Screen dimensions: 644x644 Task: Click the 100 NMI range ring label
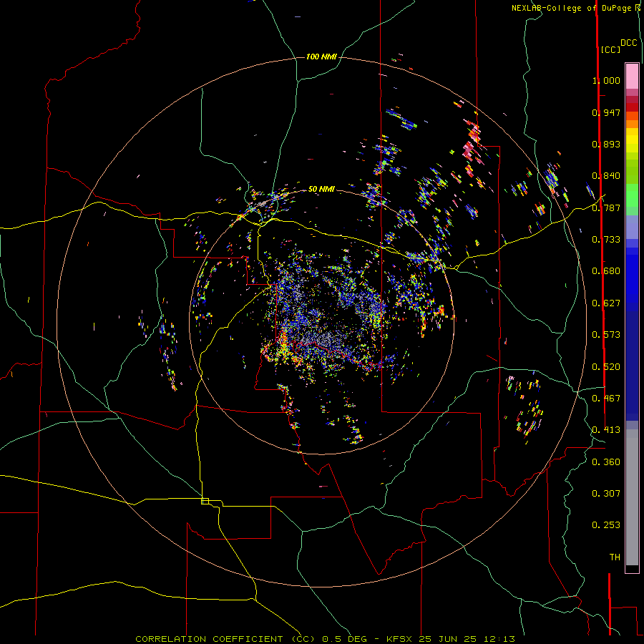pos(321,57)
